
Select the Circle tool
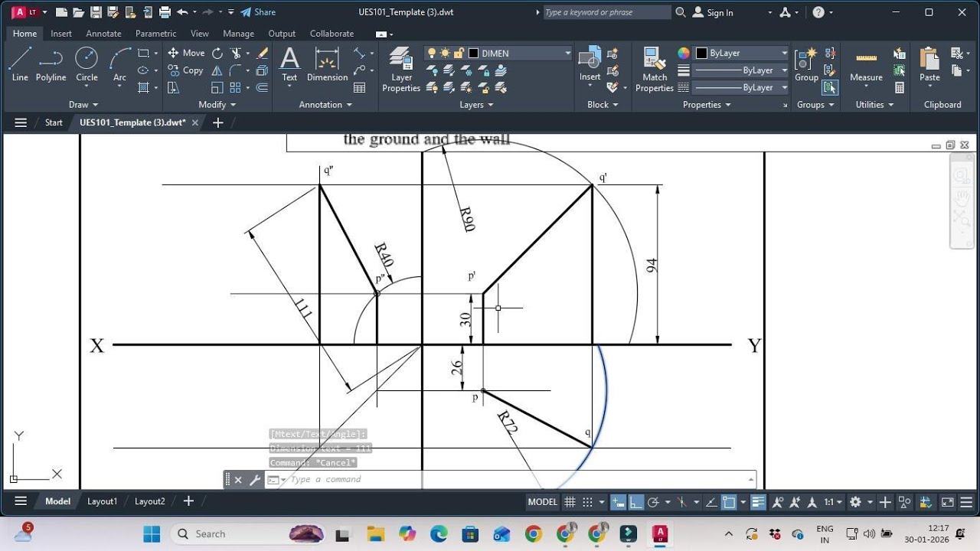[87, 64]
